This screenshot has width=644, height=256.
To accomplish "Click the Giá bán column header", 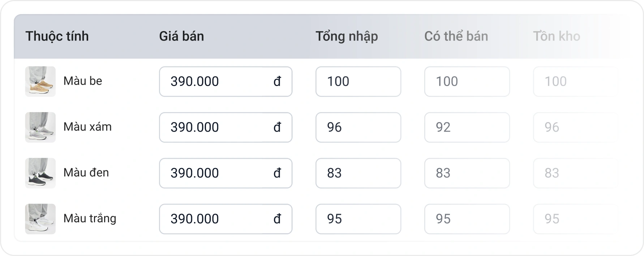I will [x=181, y=36].
